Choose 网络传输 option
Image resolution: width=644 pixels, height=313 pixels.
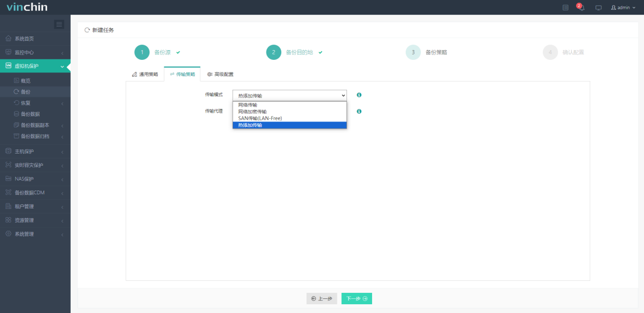pos(289,105)
